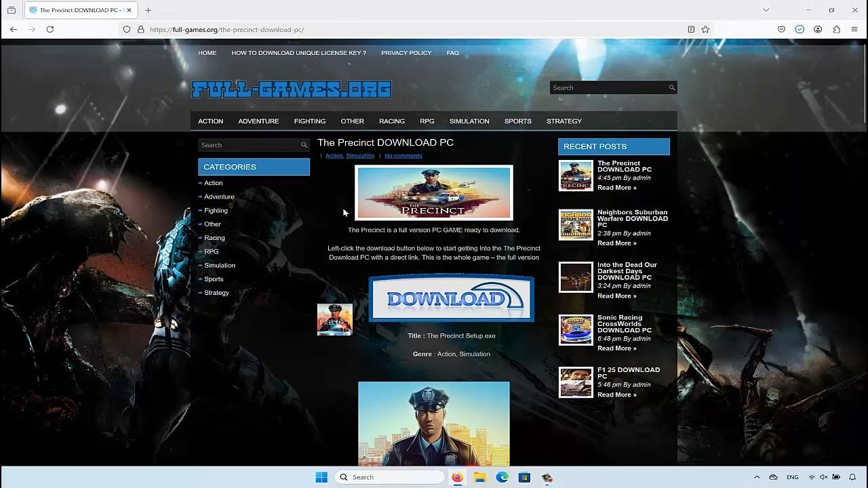Open Strategy in the Categories sidebar

click(216, 293)
